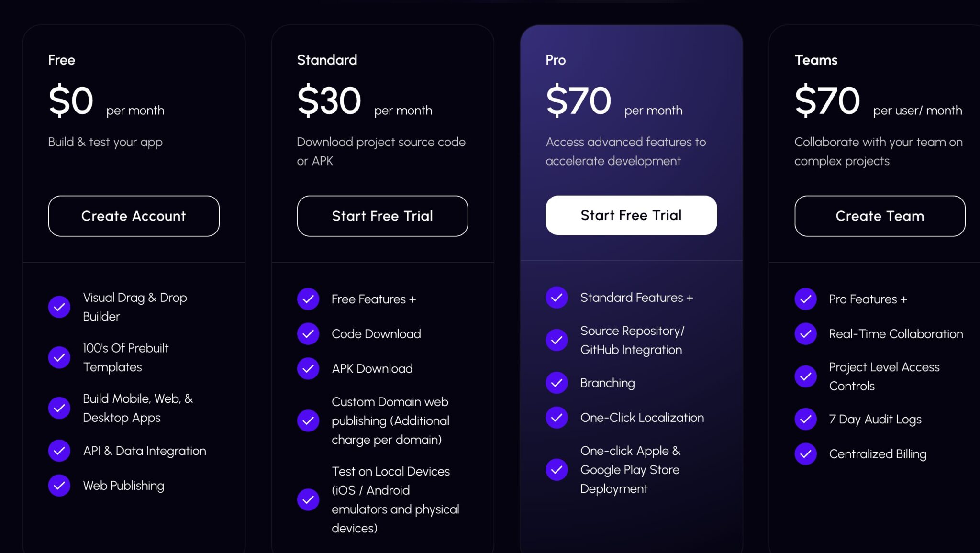Click the white Start Free Trial button for Pro
The width and height of the screenshot is (980, 553).
point(631,215)
